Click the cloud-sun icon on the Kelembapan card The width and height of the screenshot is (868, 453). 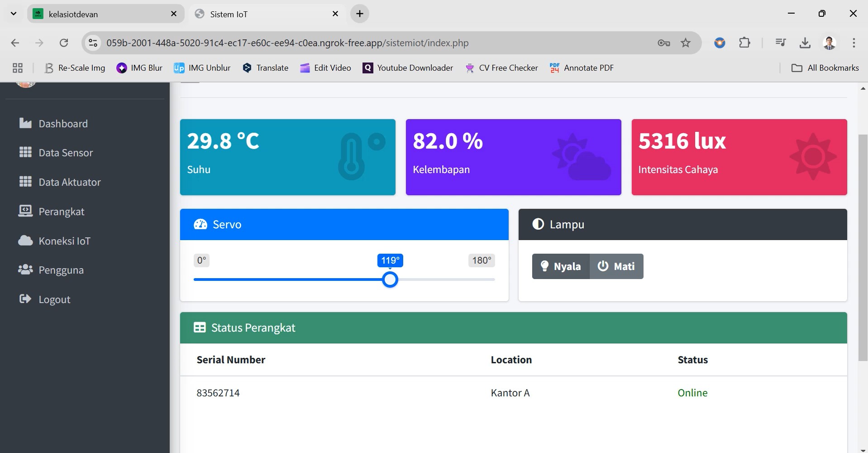pos(582,156)
